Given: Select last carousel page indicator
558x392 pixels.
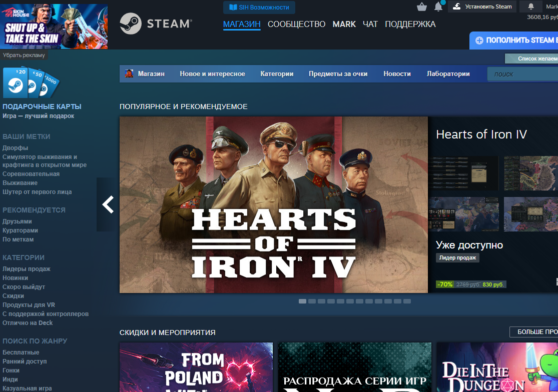Looking at the screenshot, I should click(407, 301).
